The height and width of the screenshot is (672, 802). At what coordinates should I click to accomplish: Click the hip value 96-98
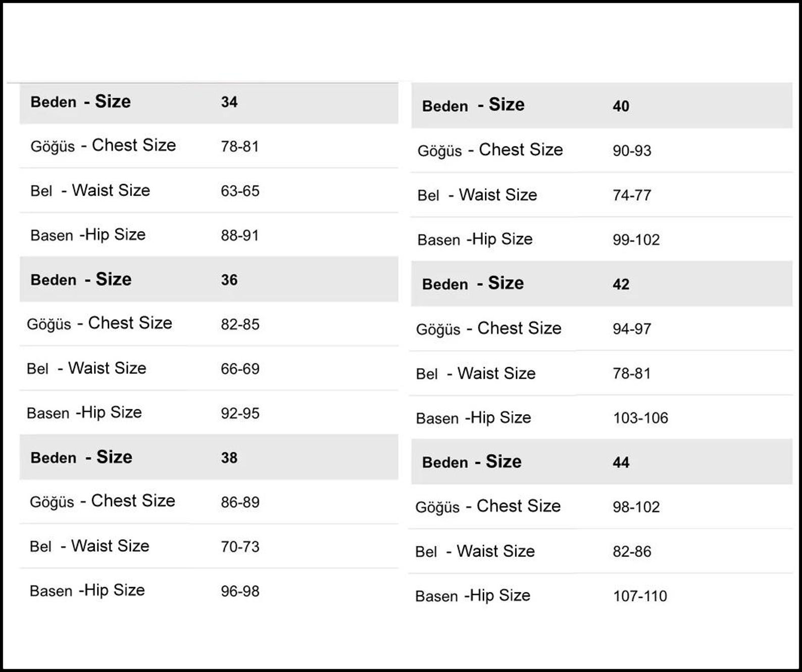click(x=240, y=591)
